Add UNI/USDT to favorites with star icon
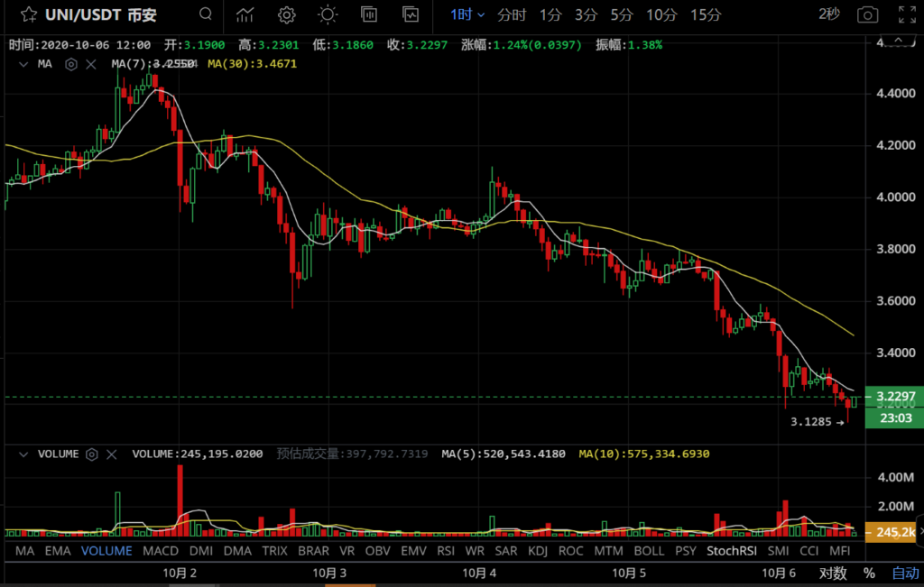The image size is (924, 587). coord(29,14)
